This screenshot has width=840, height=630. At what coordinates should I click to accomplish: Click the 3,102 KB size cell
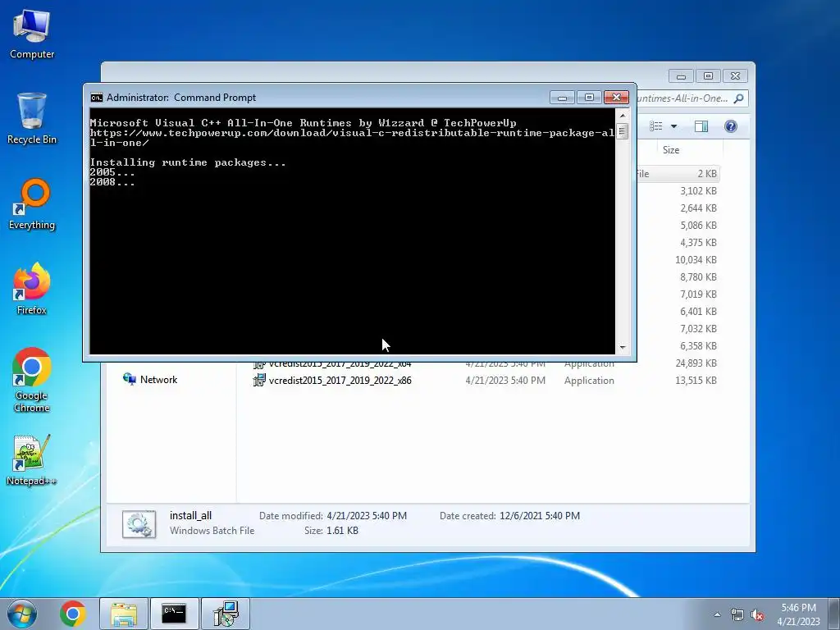click(x=699, y=190)
